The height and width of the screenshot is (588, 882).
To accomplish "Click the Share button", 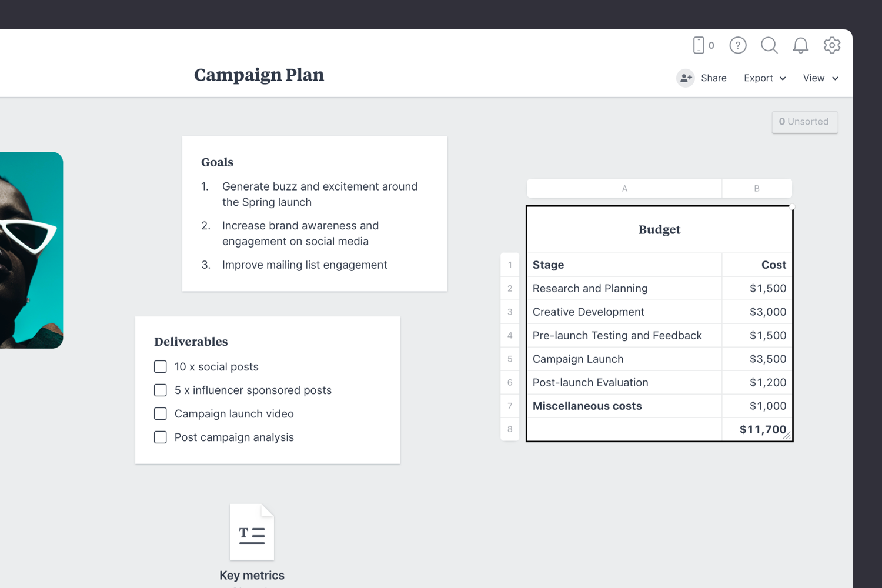I will coord(714,78).
